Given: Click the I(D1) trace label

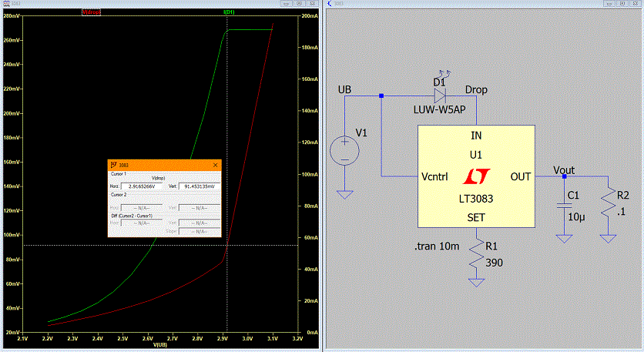Looking at the screenshot, I should pos(229,12).
